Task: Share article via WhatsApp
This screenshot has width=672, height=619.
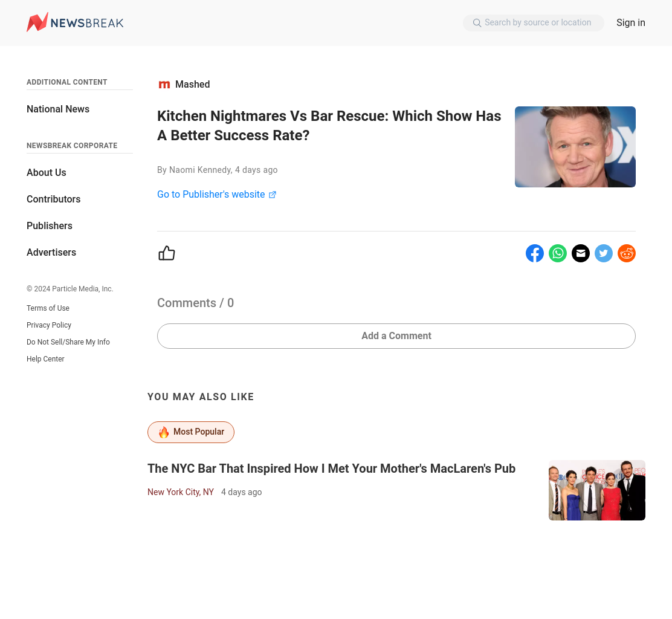Action: coord(558,253)
